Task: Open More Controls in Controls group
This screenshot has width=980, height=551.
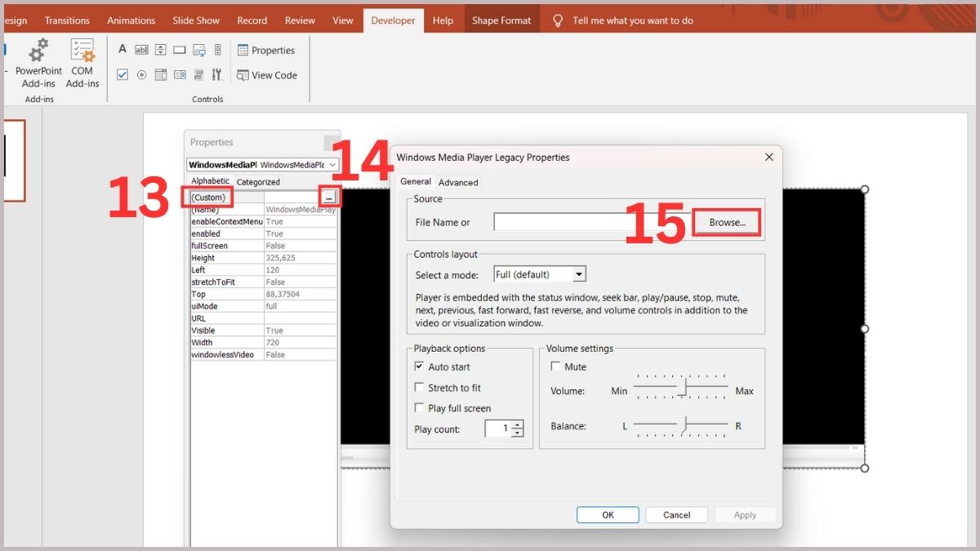Action: coord(217,73)
